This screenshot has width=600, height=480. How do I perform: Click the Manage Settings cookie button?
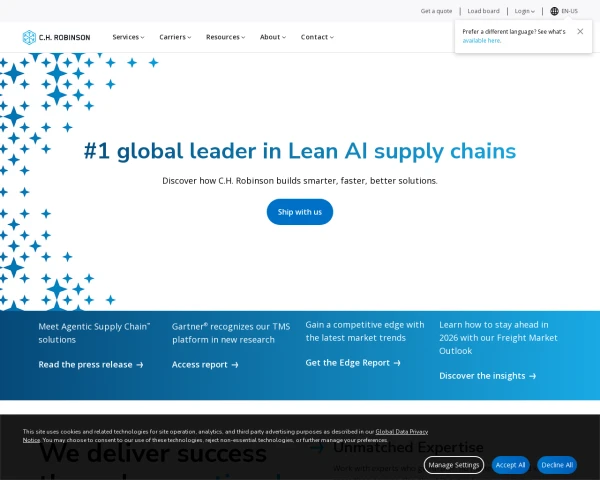pyautogui.click(x=454, y=465)
